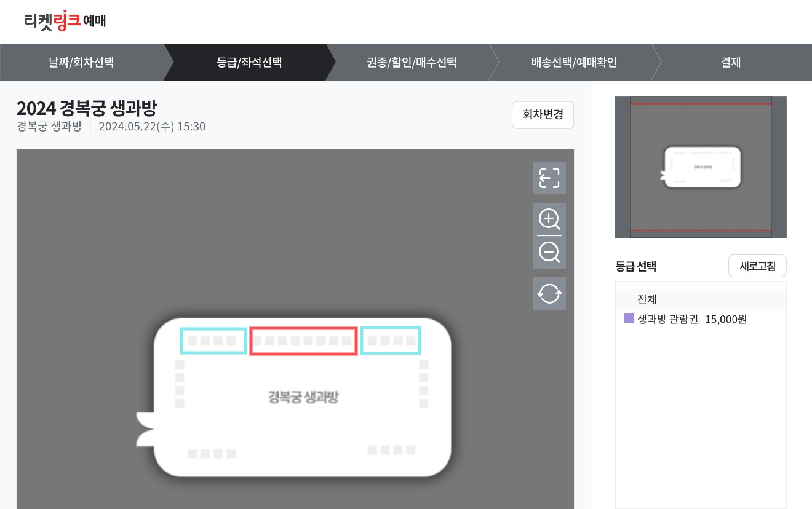The image size is (812, 509).
Task: Switch to the 전체 grade filter
Action: [x=647, y=299]
